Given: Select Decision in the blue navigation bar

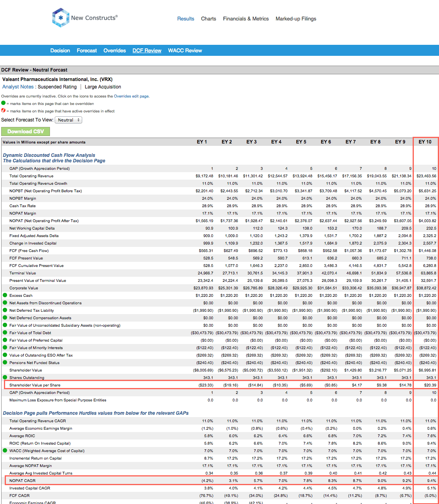Looking at the screenshot, I should (x=60, y=50).
